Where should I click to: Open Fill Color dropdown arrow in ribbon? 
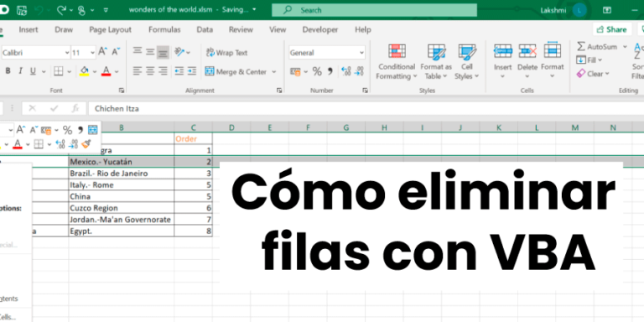point(95,72)
